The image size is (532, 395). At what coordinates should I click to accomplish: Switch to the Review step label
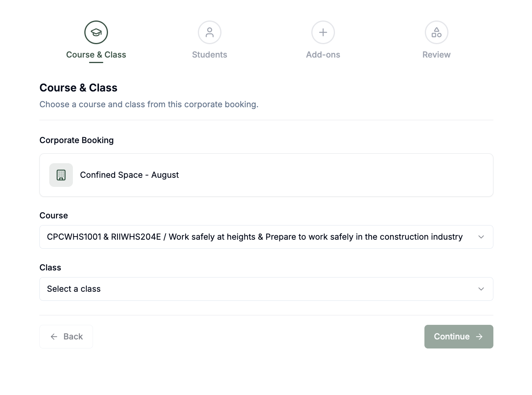[x=437, y=55]
